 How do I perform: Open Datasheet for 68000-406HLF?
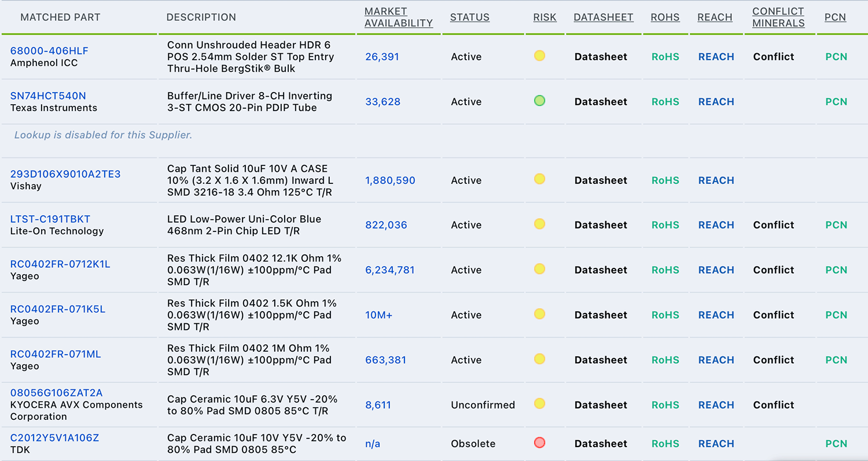[601, 57]
